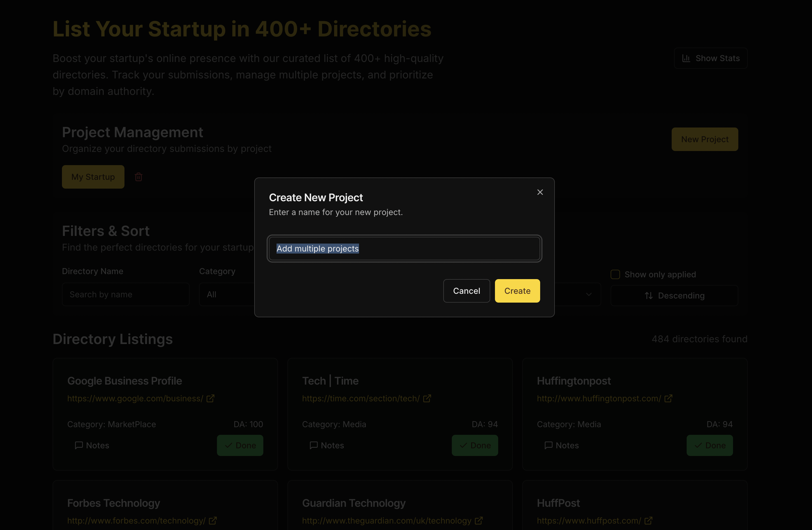Toggle Done on Tech | Time card
The width and height of the screenshot is (812, 530).
pos(475,445)
